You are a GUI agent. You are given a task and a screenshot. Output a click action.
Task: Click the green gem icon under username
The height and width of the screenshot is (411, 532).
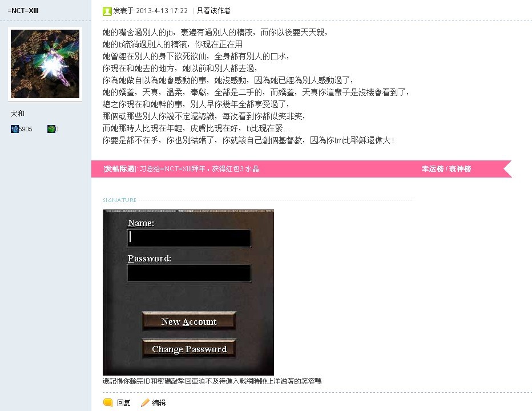[51, 129]
